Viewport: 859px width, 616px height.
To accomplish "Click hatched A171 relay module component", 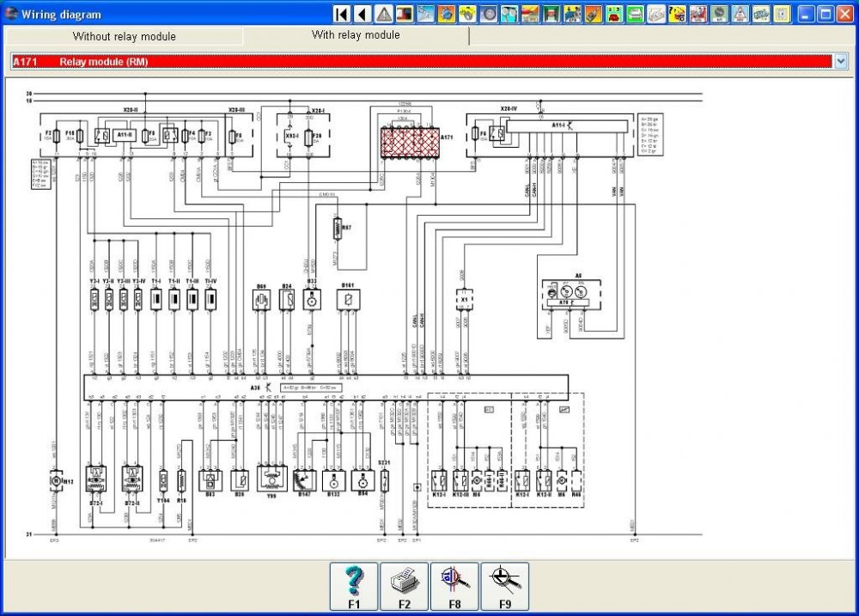I will pos(410,143).
